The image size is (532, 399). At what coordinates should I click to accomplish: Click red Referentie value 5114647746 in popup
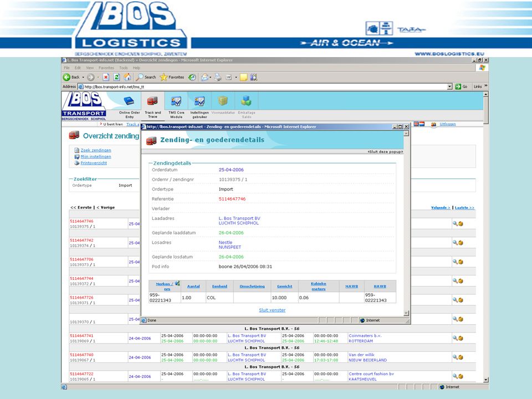pyautogui.click(x=232, y=199)
